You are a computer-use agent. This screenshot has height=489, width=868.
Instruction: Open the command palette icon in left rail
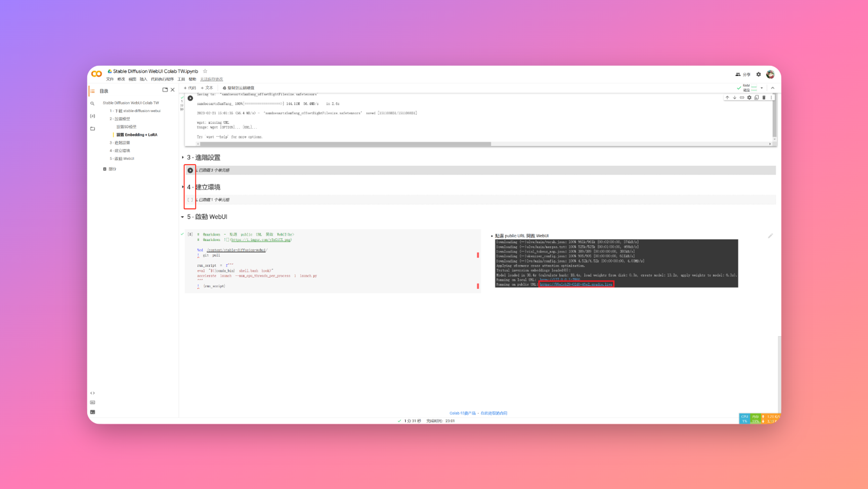click(92, 403)
